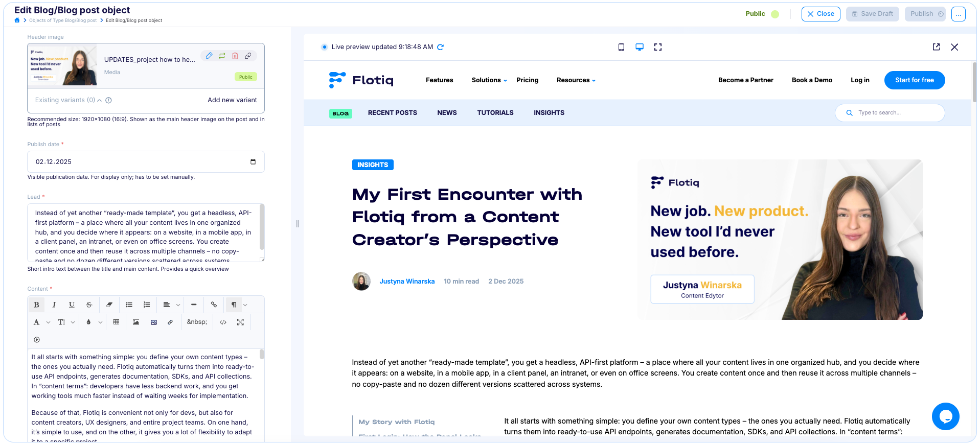Select the TUTORIALS tab in blog navigation
Viewport: 980px width, 444px height.
pos(495,113)
